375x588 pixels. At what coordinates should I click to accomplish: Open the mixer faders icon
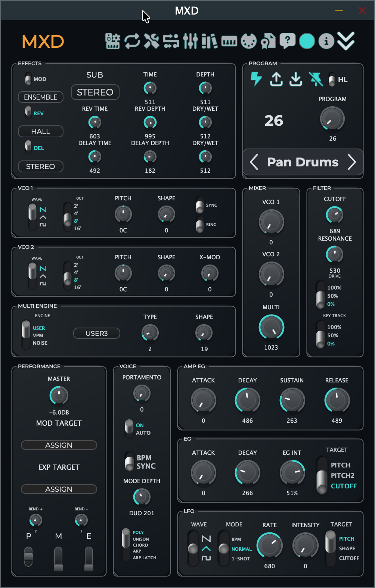[190, 41]
